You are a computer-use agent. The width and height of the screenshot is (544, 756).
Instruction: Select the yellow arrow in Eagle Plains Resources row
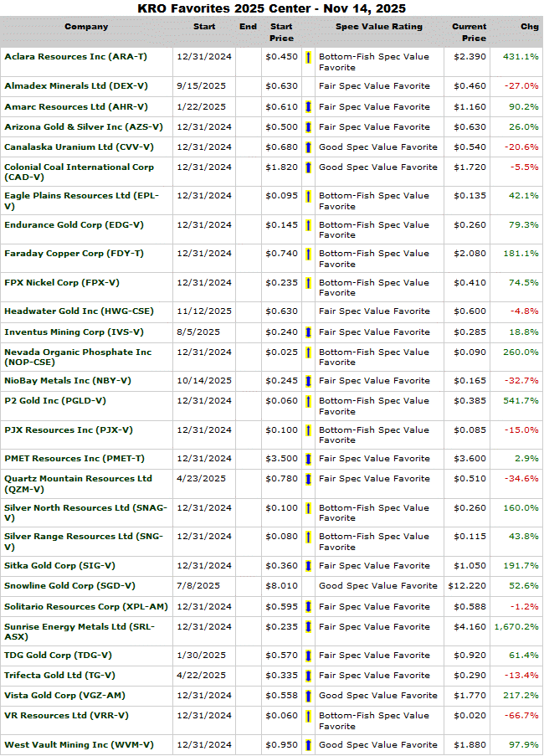pos(308,196)
